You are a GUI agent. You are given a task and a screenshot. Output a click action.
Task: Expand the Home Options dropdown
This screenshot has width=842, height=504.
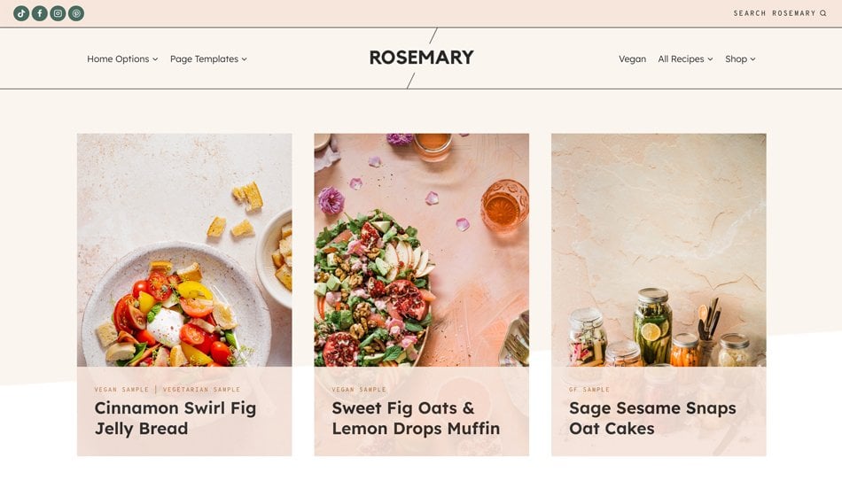tap(122, 59)
